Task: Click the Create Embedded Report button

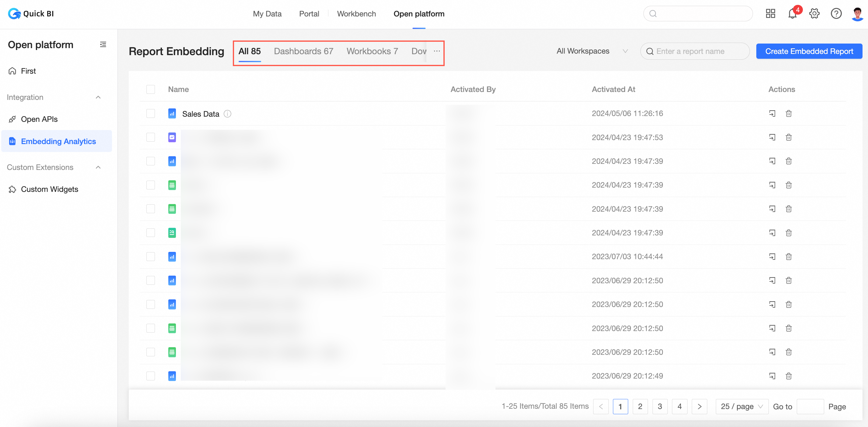Action: [809, 51]
